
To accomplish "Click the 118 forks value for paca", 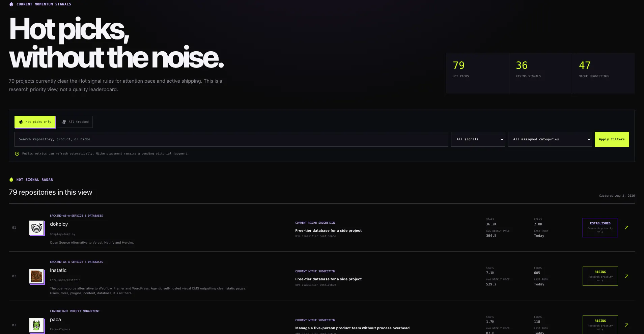I will (x=537, y=322).
